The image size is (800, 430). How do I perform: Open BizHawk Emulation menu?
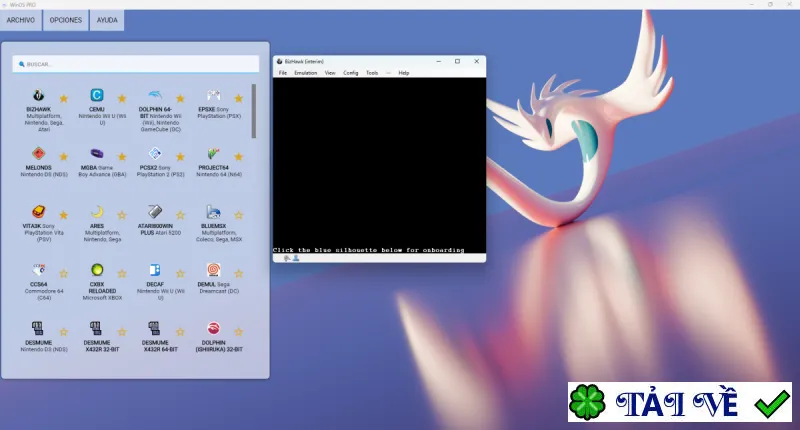(306, 73)
